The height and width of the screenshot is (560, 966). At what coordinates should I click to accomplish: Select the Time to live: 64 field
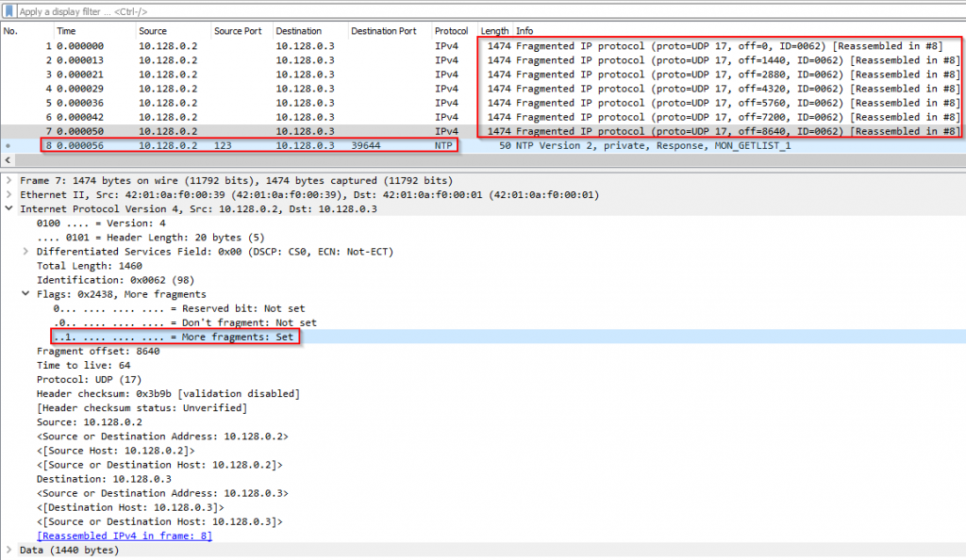tap(83, 365)
